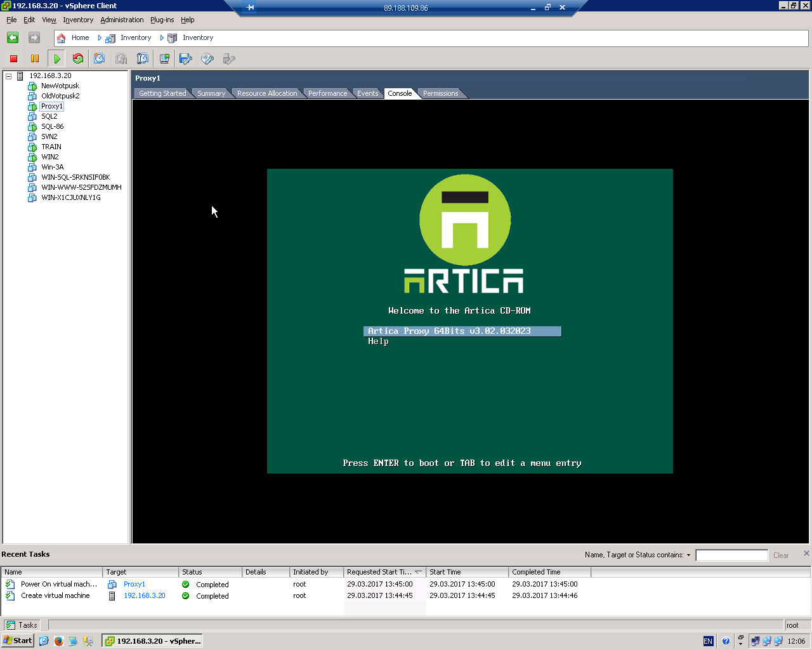Select the SQL2 virtual machine
This screenshot has height=650, width=812.
49,116
